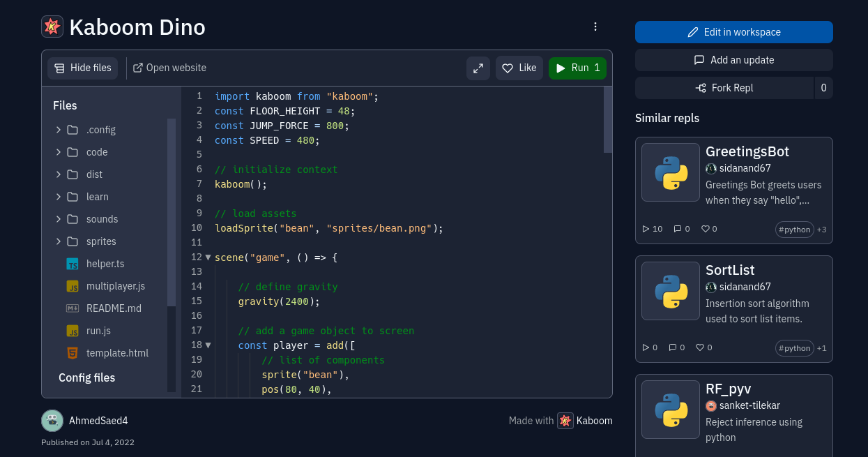
Task: Click the fork count 0 badge
Action: 824,88
